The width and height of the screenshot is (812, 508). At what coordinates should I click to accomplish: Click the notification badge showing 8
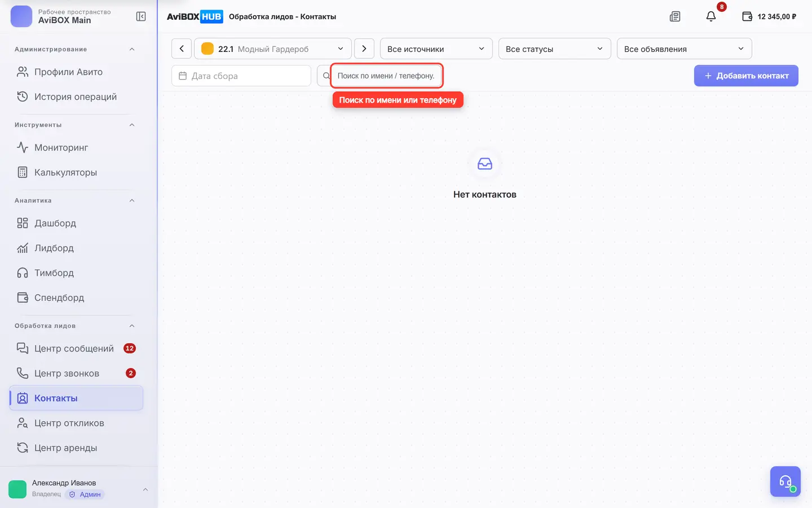coord(721,7)
